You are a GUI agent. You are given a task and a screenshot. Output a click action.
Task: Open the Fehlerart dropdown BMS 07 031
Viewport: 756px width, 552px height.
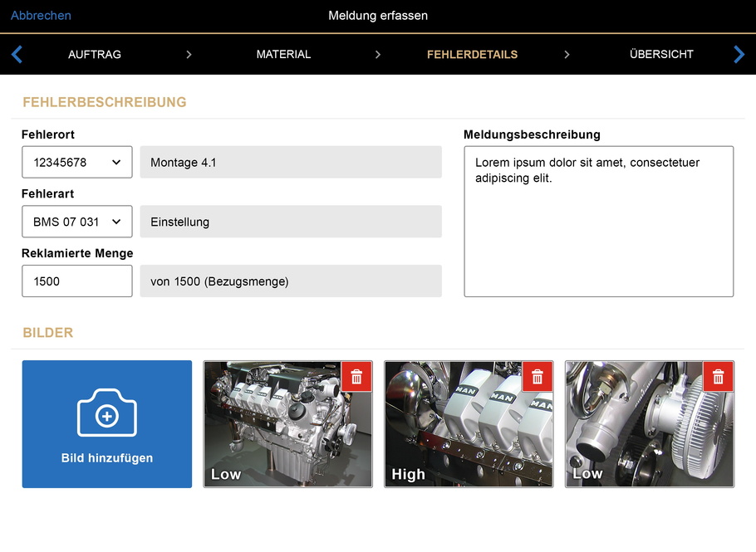coord(77,222)
